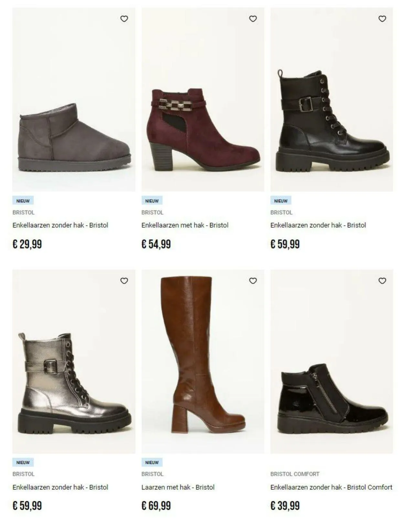Favorite the grey suede ankle boot

point(124,19)
